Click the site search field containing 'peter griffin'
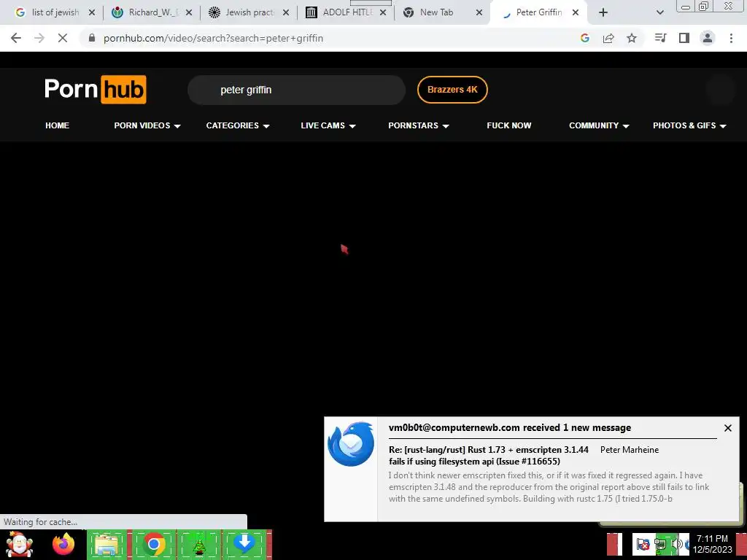The width and height of the screenshot is (747, 560). pos(296,90)
